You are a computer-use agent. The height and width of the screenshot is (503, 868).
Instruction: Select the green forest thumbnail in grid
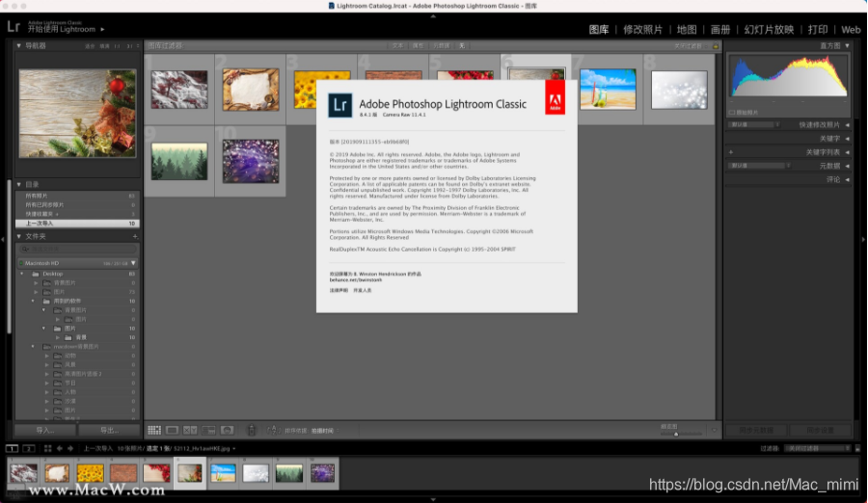tap(179, 161)
